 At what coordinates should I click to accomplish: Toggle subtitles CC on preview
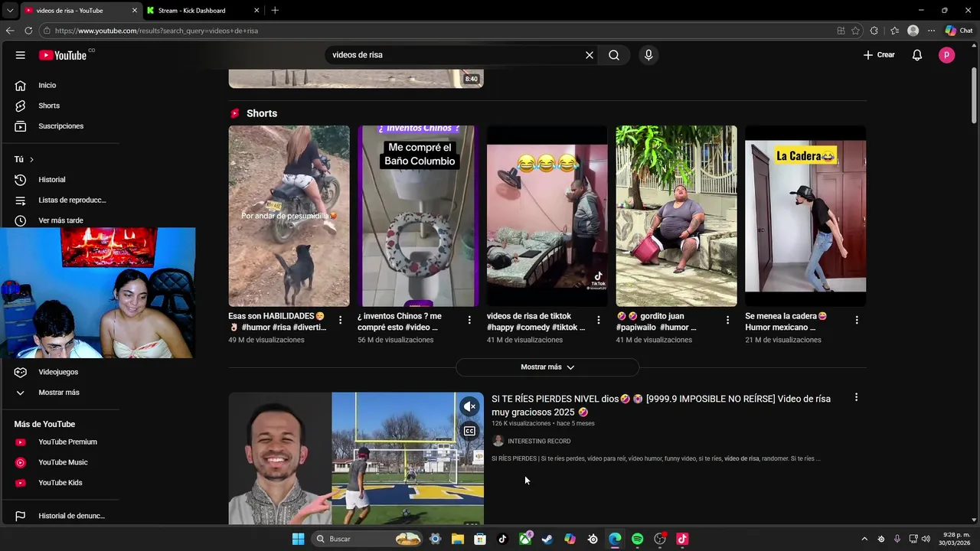coord(469,432)
